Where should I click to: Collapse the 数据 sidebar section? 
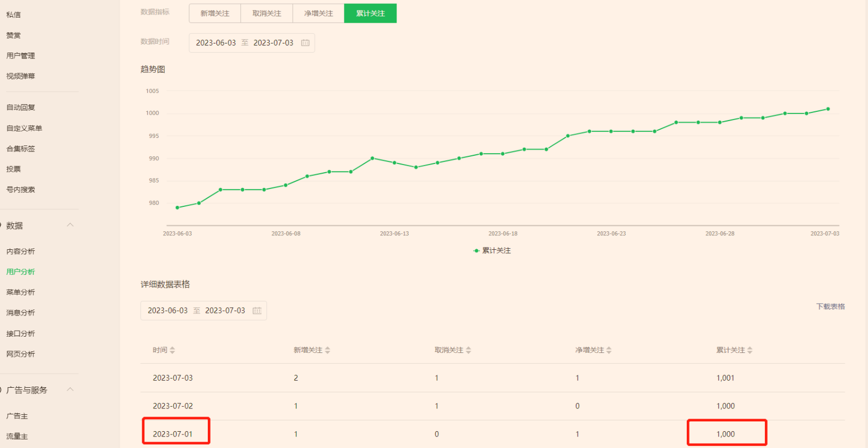point(70,225)
